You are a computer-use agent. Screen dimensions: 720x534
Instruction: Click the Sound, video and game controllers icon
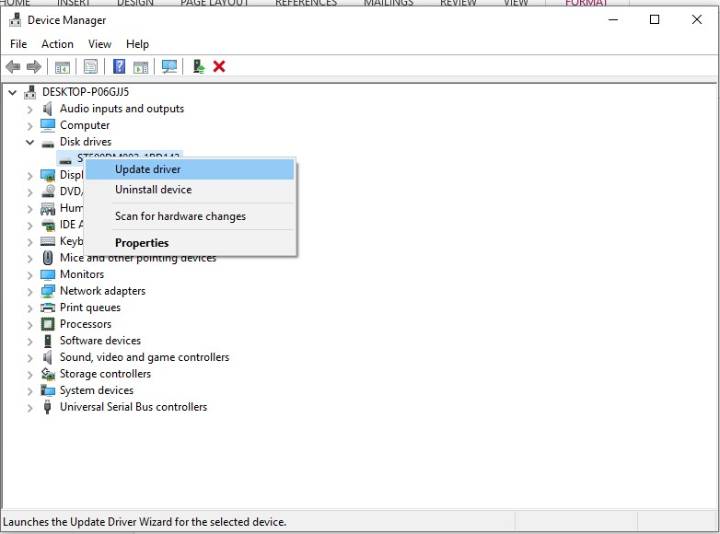coord(47,357)
